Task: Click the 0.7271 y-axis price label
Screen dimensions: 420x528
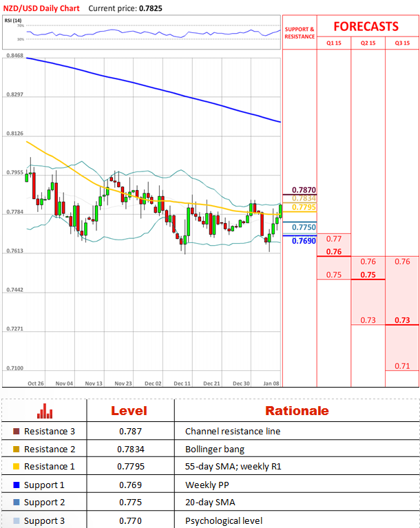Action: pyautogui.click(x=15, y=328)
